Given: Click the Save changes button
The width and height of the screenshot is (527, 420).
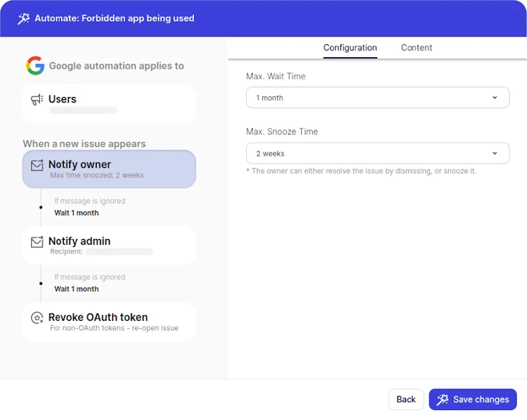Looking at the screenshot, I should [473, 400].
